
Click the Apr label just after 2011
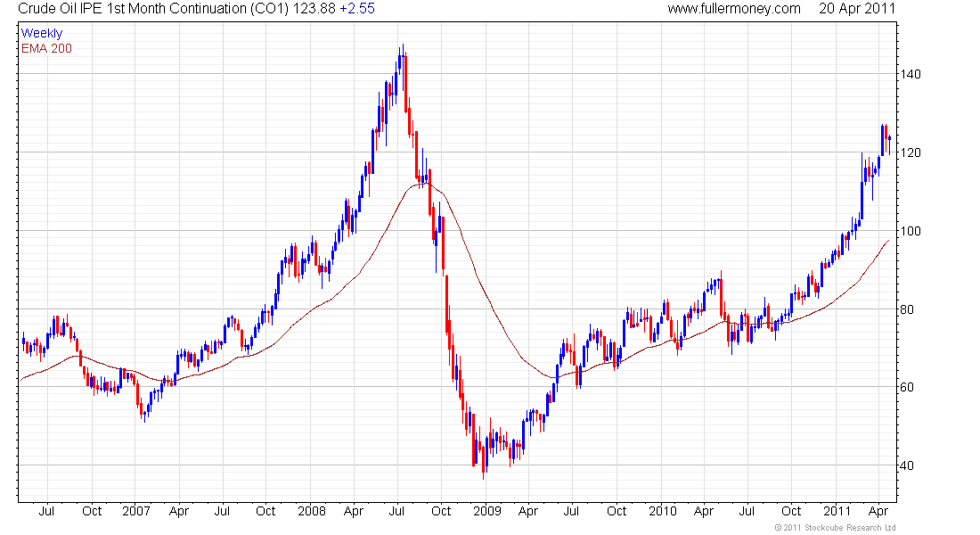pos(878,511)
